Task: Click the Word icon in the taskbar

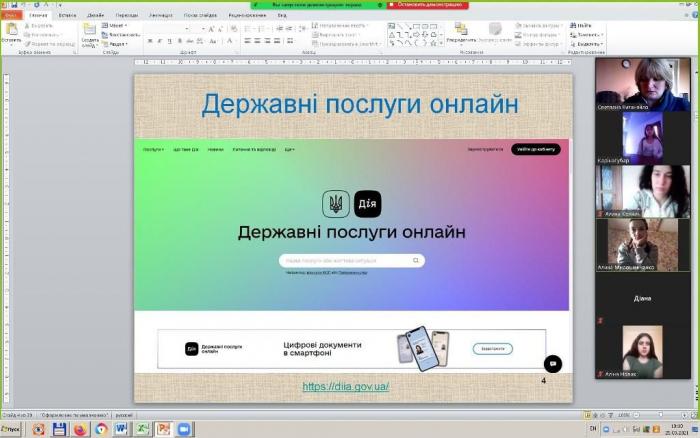Action: [x=121, y=429]
